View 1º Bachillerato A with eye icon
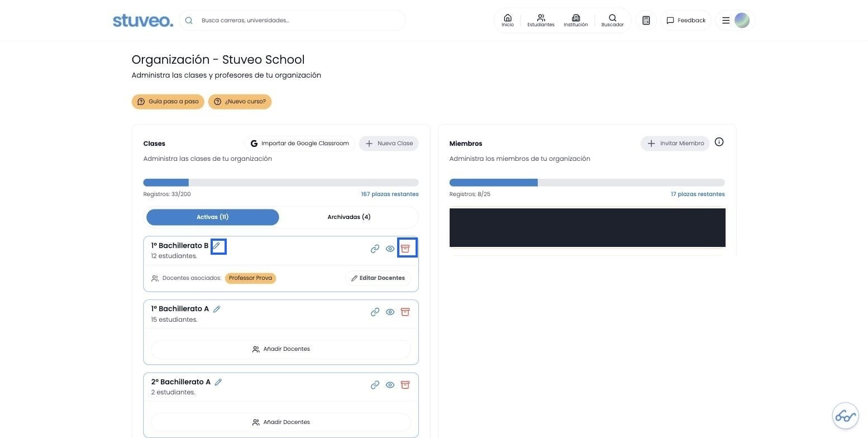The height and width of the screenshot is (438, 868). pos(390,312)
